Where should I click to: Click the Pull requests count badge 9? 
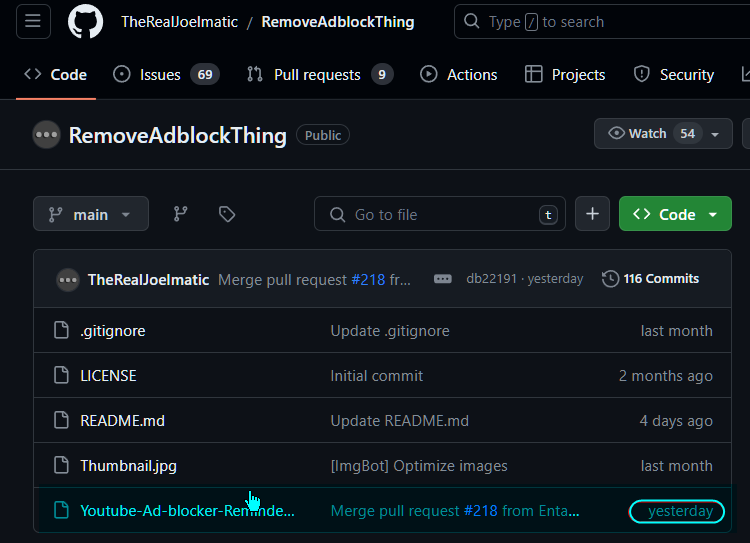[x=382, y=75]
